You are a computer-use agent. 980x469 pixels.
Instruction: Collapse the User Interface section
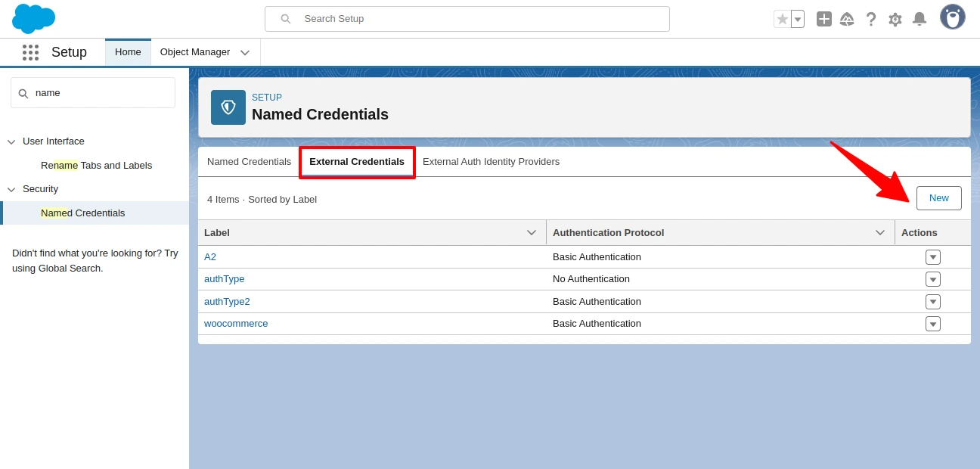11,141
